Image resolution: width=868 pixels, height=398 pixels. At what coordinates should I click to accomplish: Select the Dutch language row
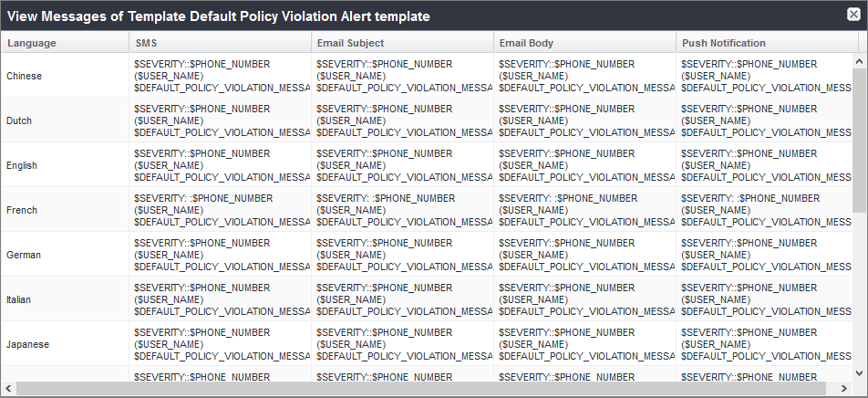coord(19,120)
